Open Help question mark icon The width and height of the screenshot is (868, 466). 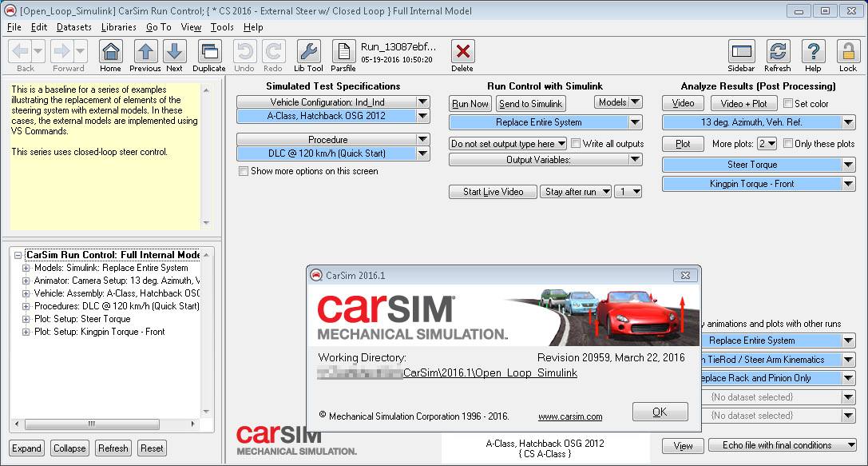pos(813,51)
